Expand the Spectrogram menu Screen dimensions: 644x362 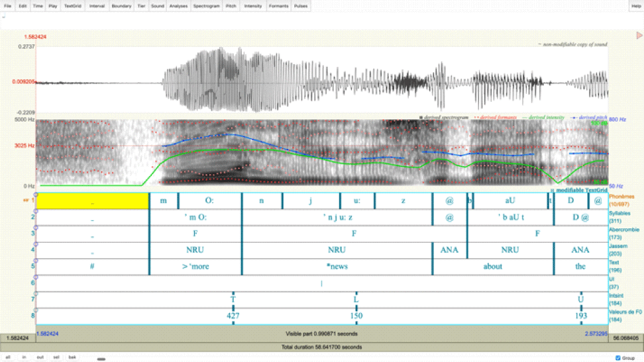[x=205, y=6]
